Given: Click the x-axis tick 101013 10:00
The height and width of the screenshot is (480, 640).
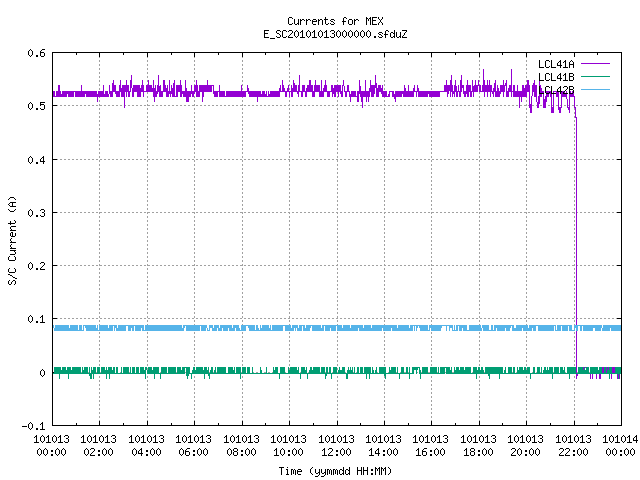Looking at the screenshot, I should (x=288, y=445).
